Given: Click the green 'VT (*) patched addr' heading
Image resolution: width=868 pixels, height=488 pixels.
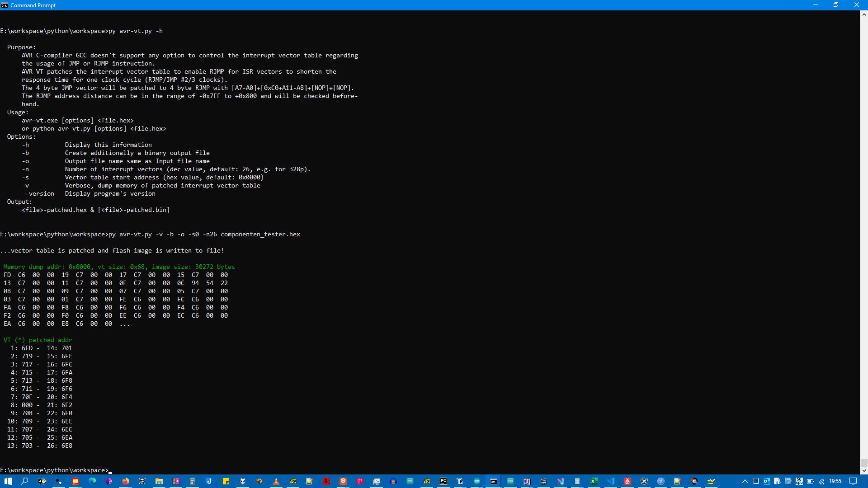Looking at the screenshot, I should tap(38, 340).
